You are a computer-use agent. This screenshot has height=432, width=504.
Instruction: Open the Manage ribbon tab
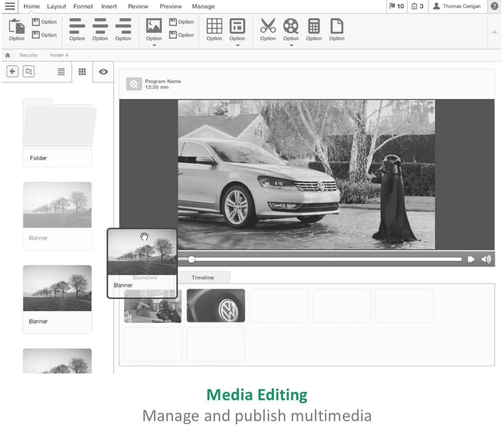tap(203, 7)
